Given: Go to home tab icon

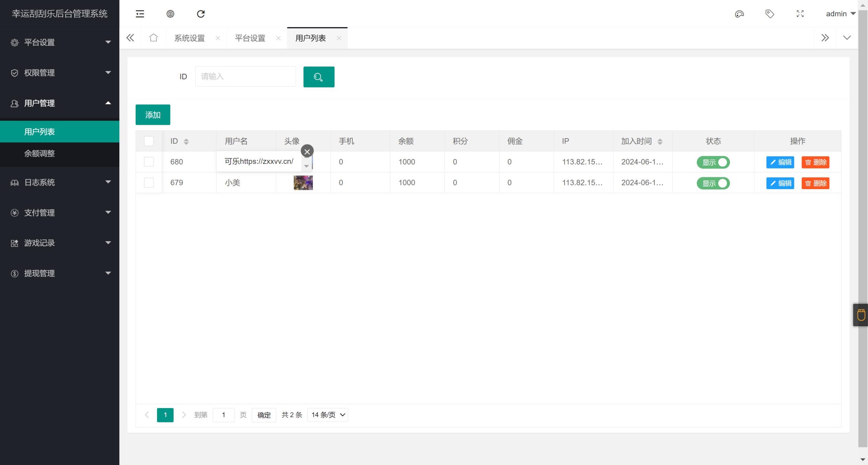Looking at the screenshot, I should coord(154,38).
